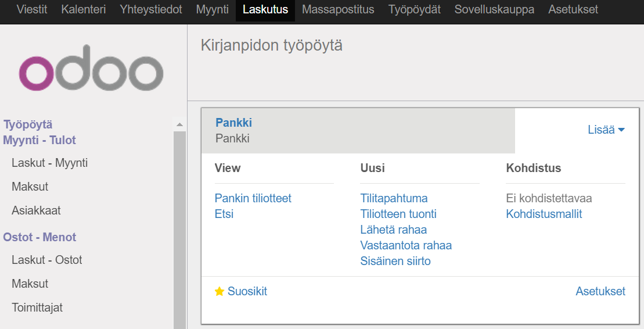644x329 pixels.
Task: Click the sidebar scrollbar up arrow
Action: (x=179, y=124)
